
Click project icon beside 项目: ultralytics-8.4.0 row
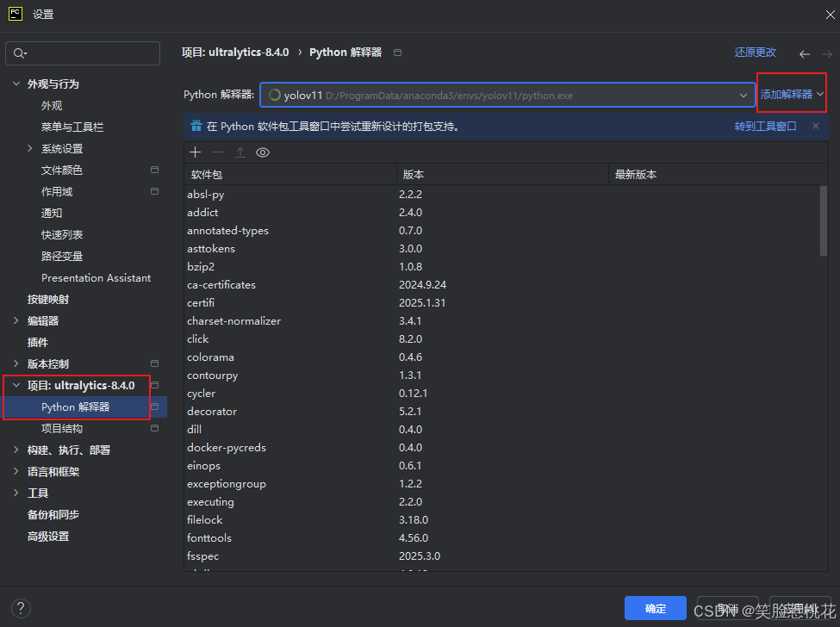(154, 385)
